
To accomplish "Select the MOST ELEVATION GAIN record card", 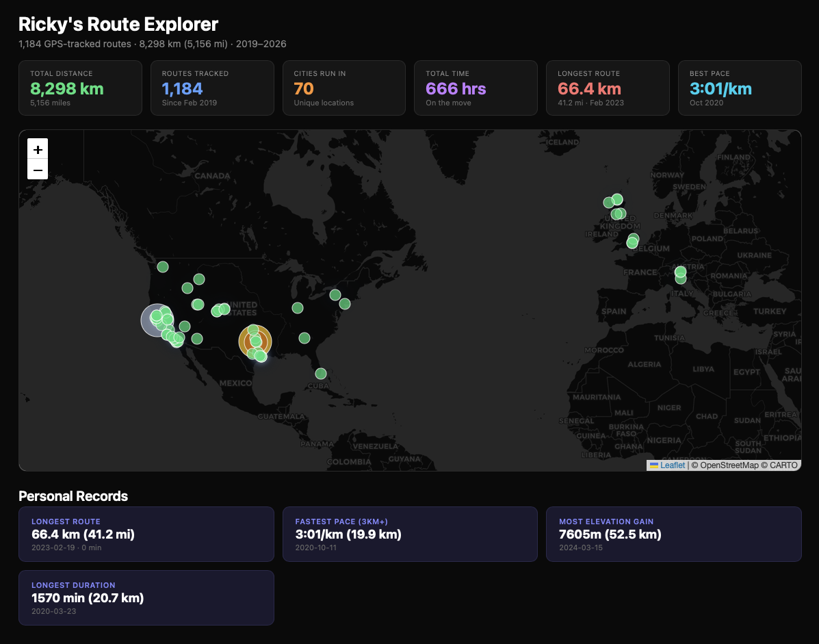I will click(673, 534).
